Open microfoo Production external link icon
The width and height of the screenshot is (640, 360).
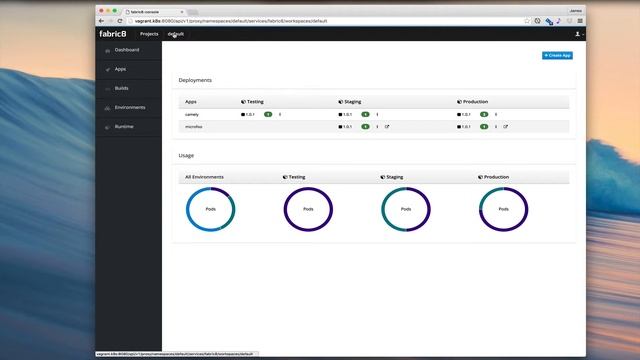505,127
